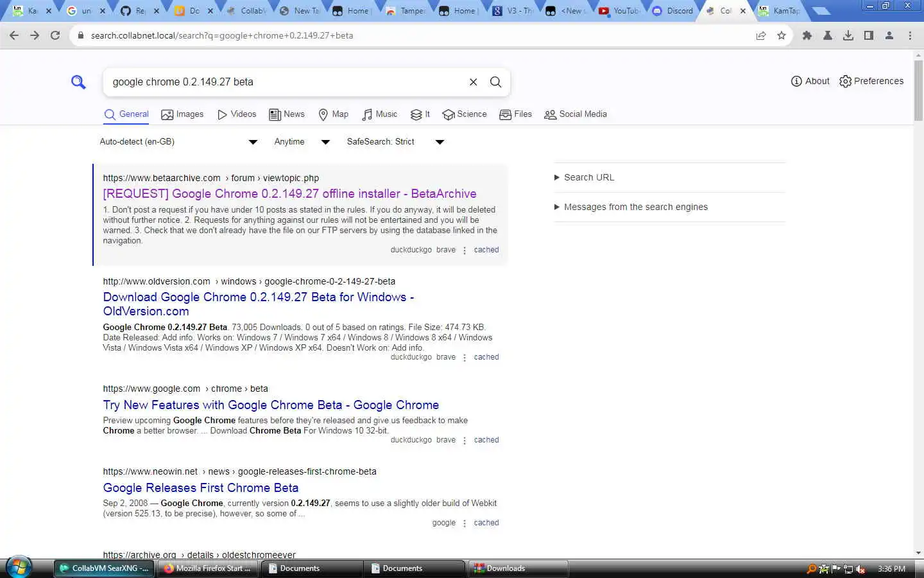The image size is (924, 578).
Task: Open three-dot menu for OldVersion.com result
Action: point(465,358)
